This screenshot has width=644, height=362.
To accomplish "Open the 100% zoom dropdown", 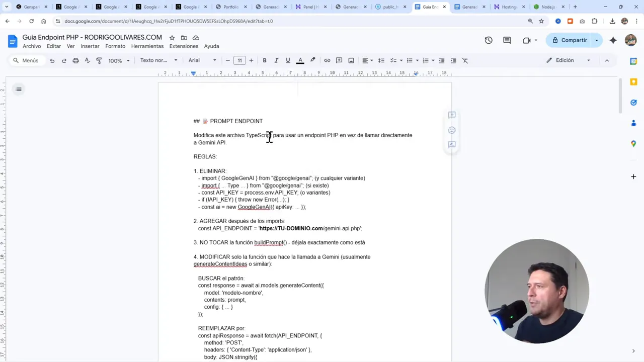I will 118,60.
